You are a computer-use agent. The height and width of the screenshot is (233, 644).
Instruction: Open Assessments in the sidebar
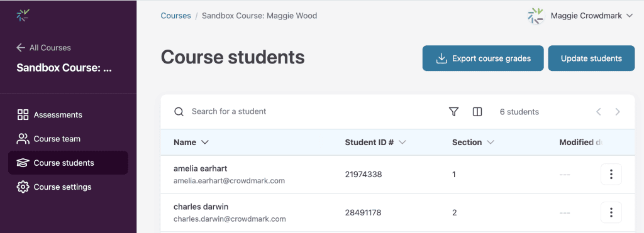pos(68,115)
